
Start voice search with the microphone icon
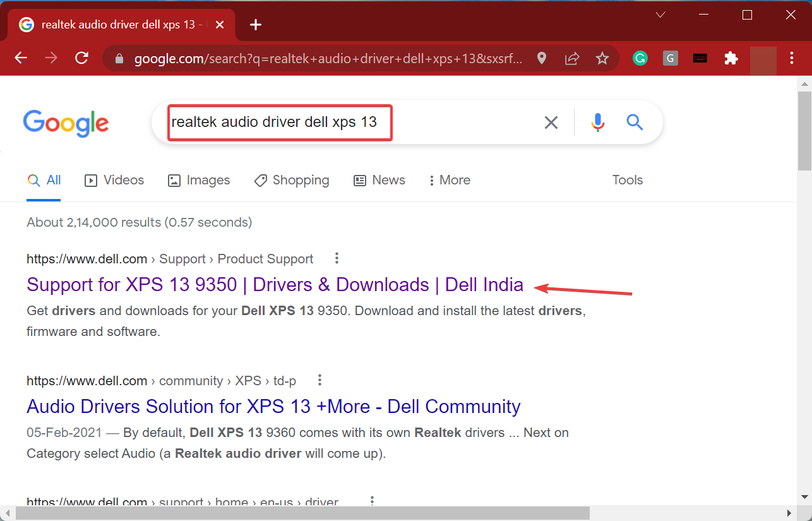point(597,123)
